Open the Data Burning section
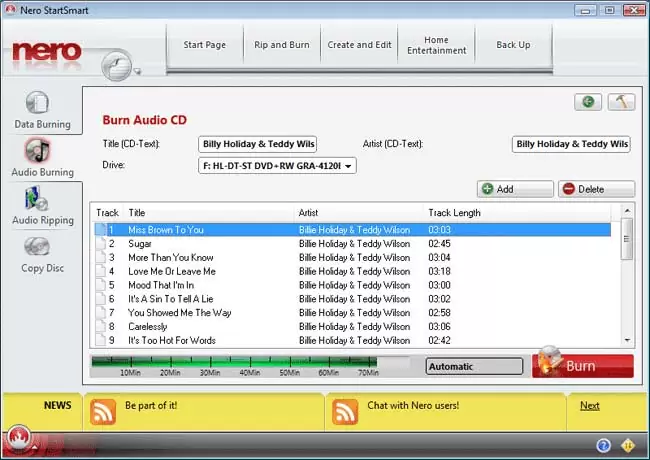Viewport: 650px width, 460px height. coord(42,110)
